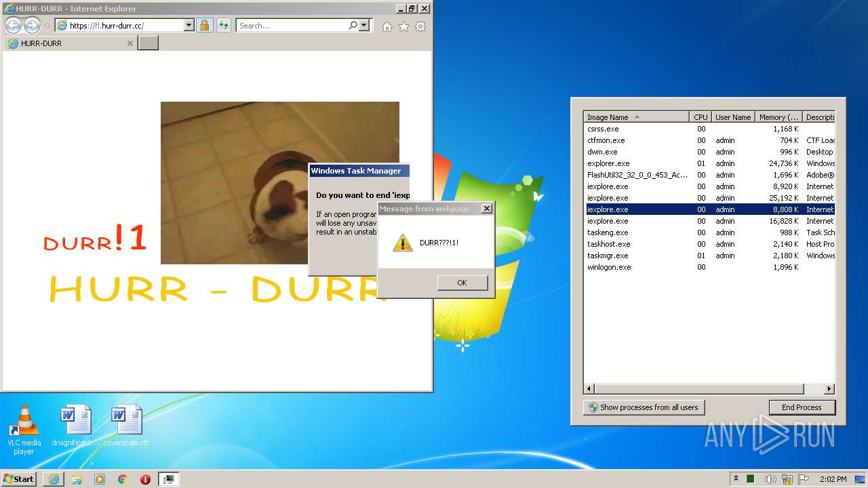Image resolution: width=868 pixels, height=488 pixels.
Task: Open Internet Explorer Tools gear icon
Action: (420, 26)
